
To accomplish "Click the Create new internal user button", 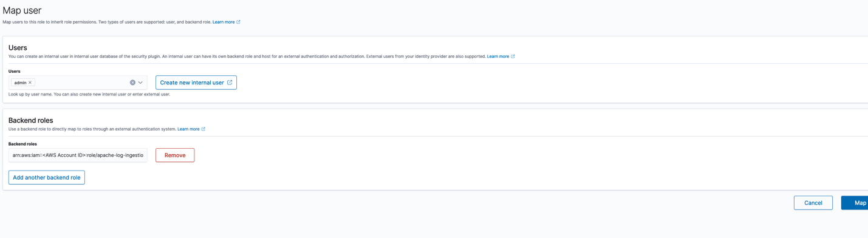I will [x=196, y=83].
